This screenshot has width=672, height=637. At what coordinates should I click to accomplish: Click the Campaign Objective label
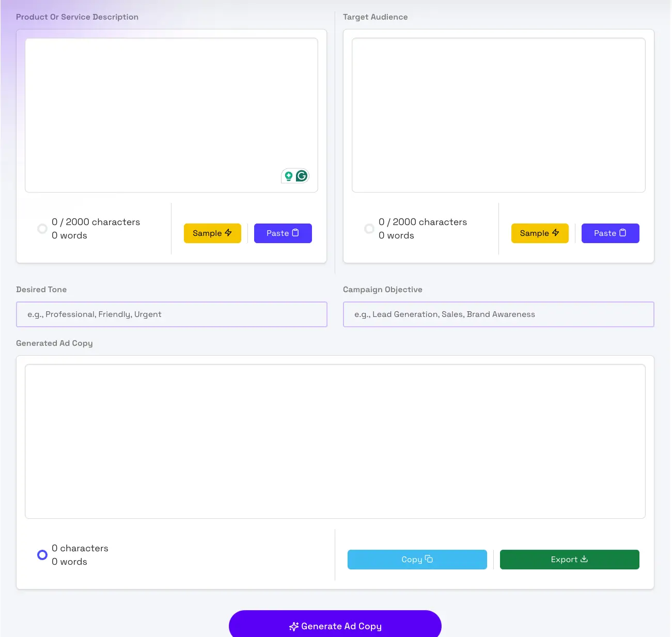click(x=383, y=290)
